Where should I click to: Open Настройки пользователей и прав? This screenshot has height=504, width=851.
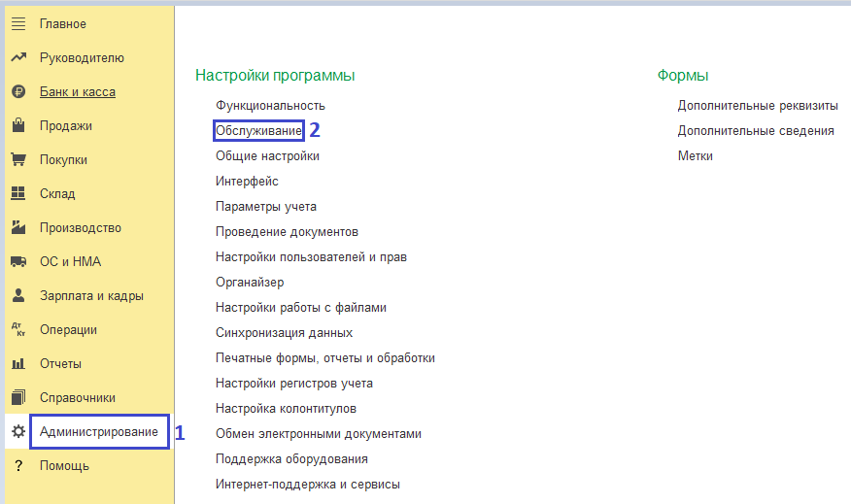pos(311,257)
